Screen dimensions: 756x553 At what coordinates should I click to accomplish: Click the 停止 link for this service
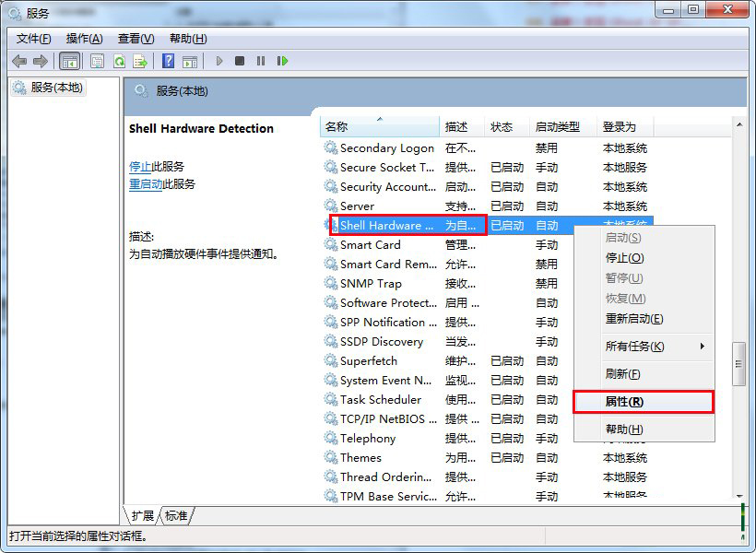[140, 167]
